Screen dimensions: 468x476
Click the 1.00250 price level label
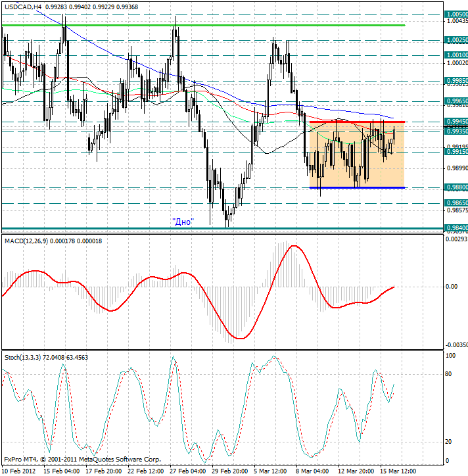coord(456,40)
